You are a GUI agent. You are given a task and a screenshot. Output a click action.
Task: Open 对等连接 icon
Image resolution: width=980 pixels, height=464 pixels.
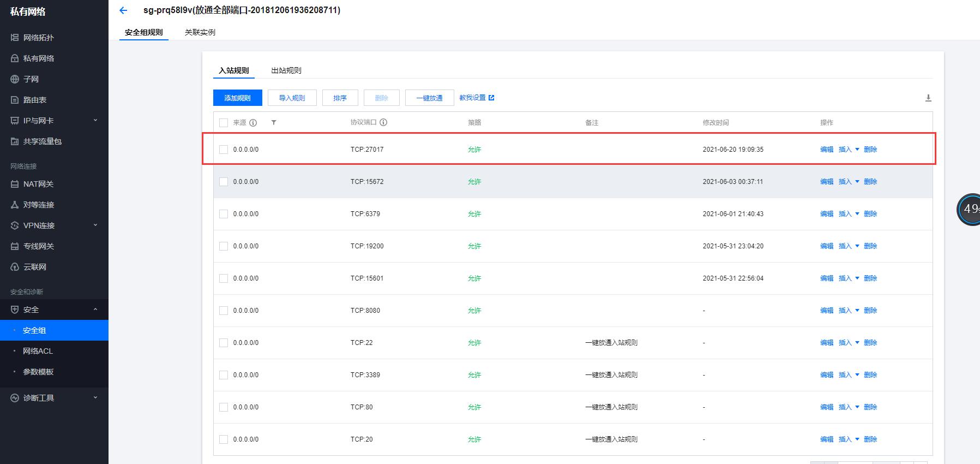click(x=15, y=205)
